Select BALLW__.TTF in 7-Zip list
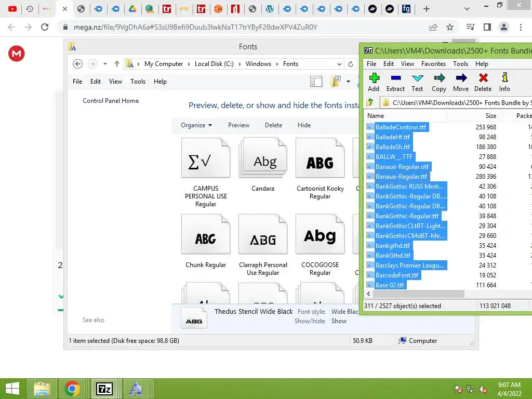 pyautogui.click(x=394, y=157)
